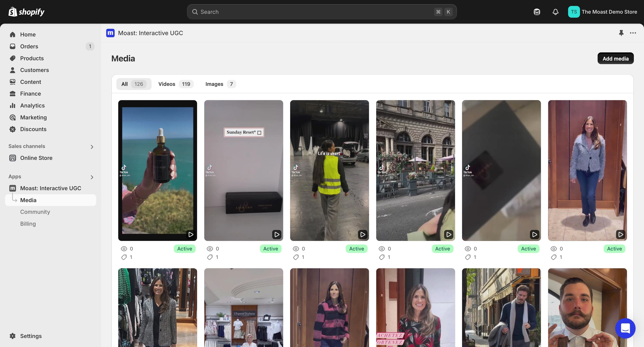Image resolution: width=644 pixels, height=347 pixels.
Task: Open Community in the sidebar
Action: tap(35, 212)
